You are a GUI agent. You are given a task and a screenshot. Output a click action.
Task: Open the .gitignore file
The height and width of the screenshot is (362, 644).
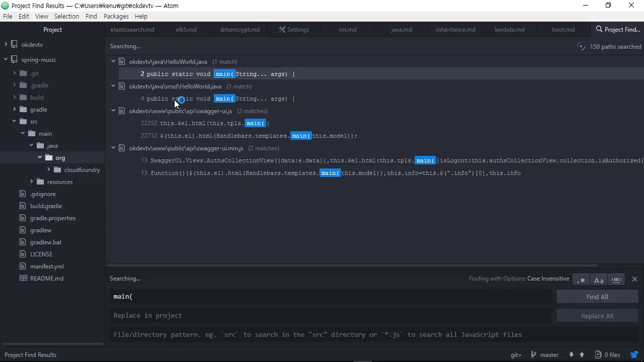[x=43, y=194]
